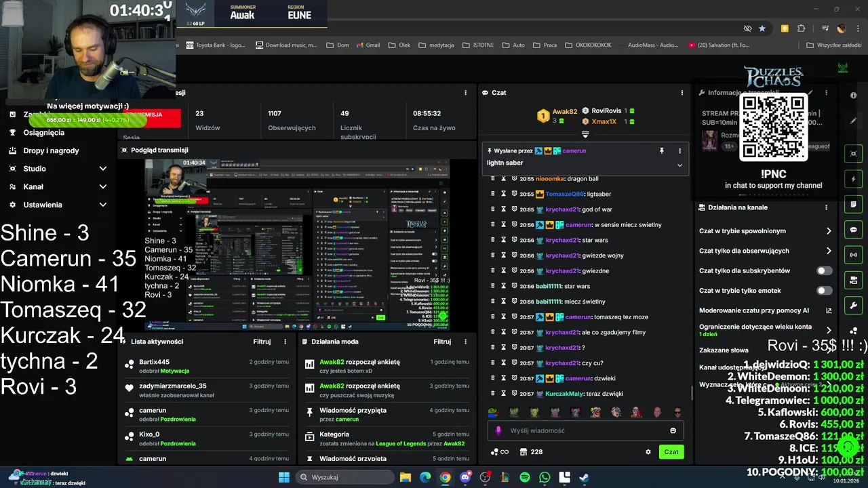The image size is (868, 488).
Task: Open Wszystkie zakładki folder
Action: tap(833, 45)
